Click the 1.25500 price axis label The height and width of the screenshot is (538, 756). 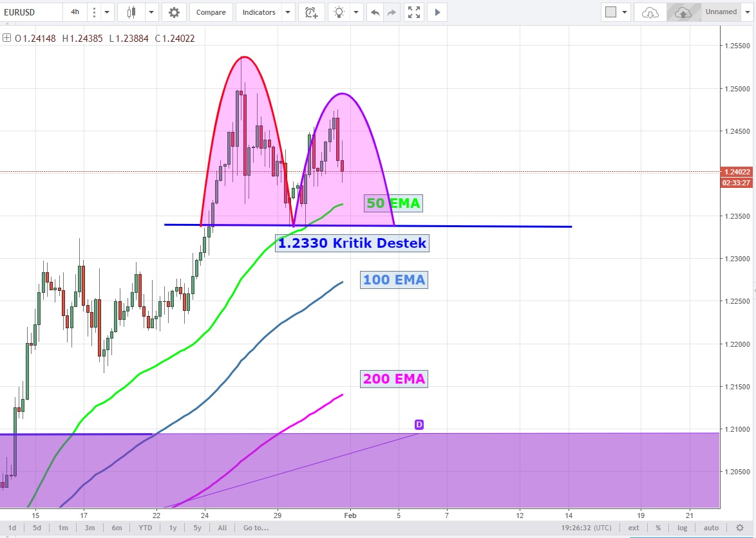click(738, 46)
